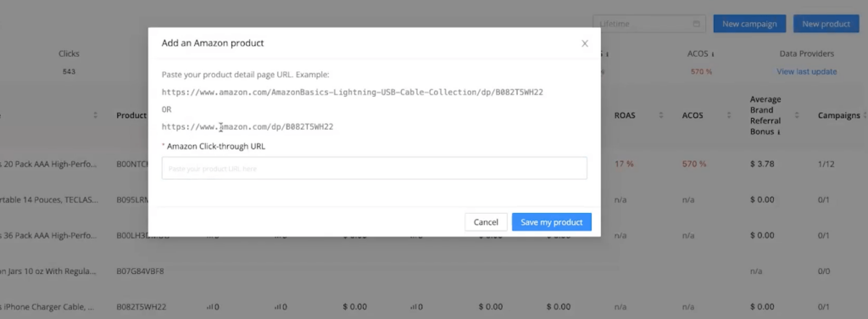Click the sort arrows left of Product column
868x319 pixels.
pyautogui.click(x=95, y=115)
